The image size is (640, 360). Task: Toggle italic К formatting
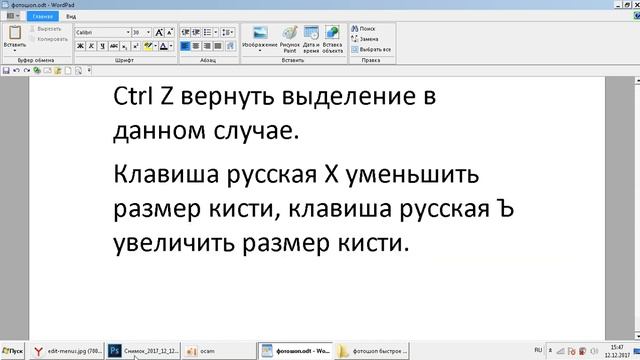[91, 46]
